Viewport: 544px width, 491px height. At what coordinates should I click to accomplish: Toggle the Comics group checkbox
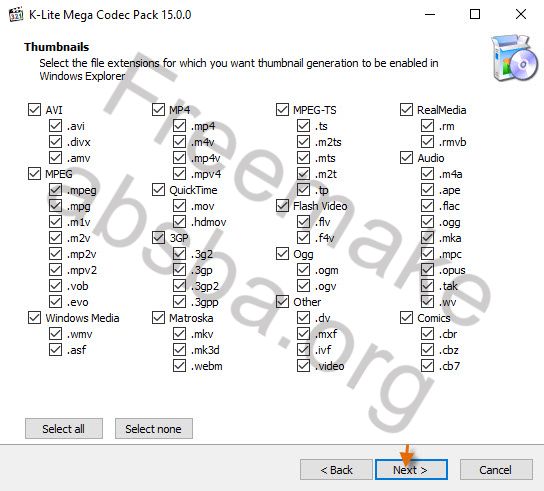pos(406,318)
